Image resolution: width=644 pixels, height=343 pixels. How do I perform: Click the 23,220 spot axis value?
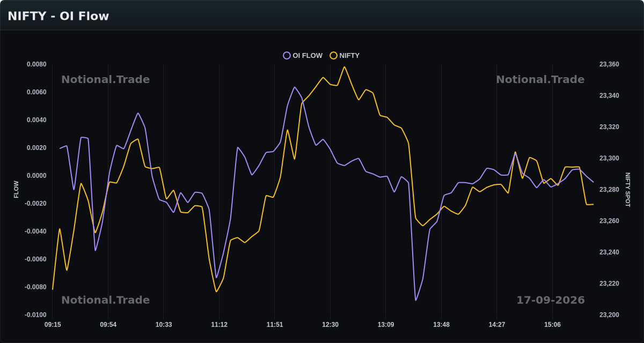coord(609,284)
